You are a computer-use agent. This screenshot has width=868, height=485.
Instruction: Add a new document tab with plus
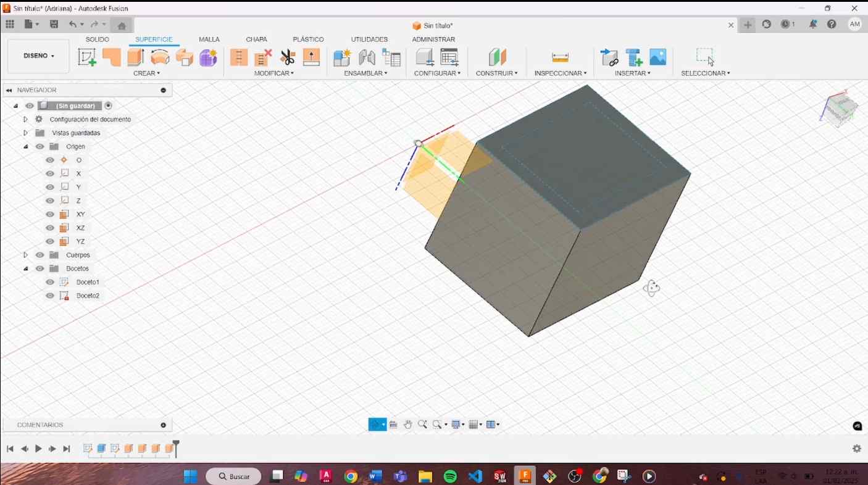coord(748,25)
